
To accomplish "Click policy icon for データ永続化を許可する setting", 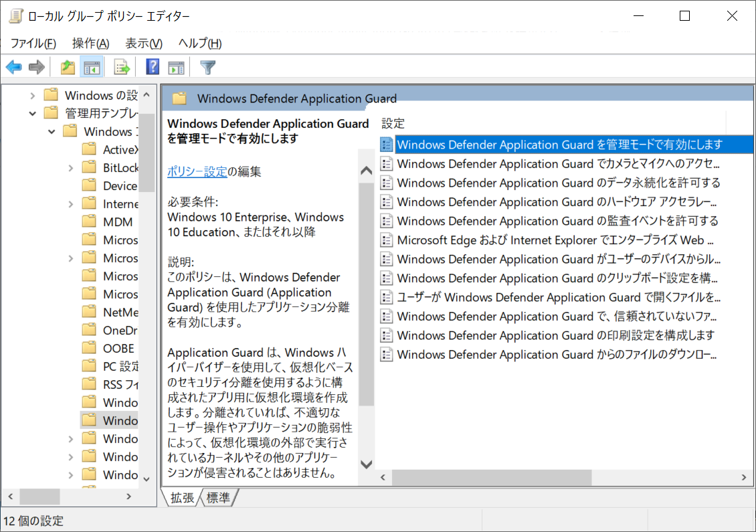I will point(386,183).
